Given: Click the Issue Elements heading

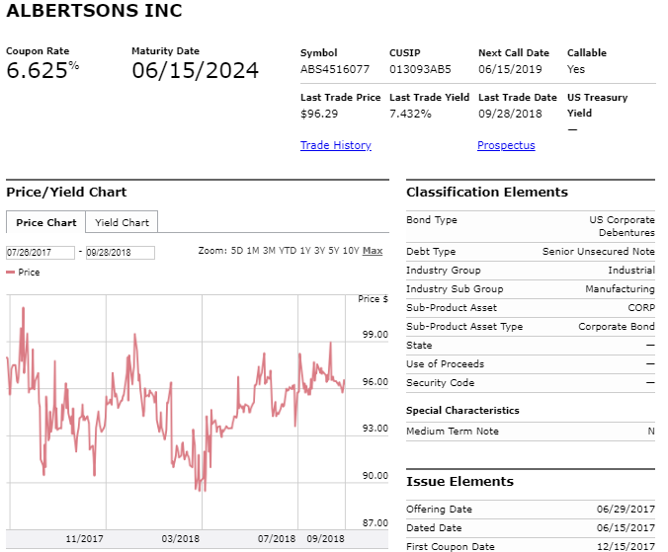Looking at the screenshot, I should [x=460, y=481].
